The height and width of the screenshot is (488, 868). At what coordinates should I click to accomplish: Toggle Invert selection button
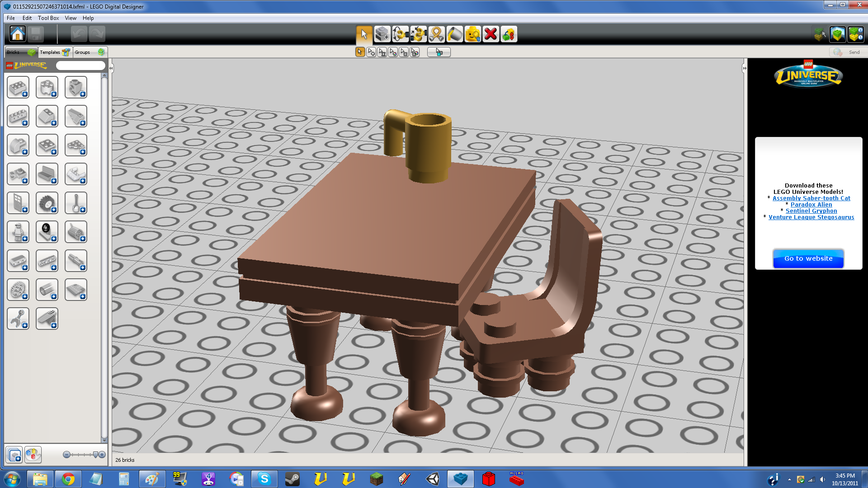(439, 52)
